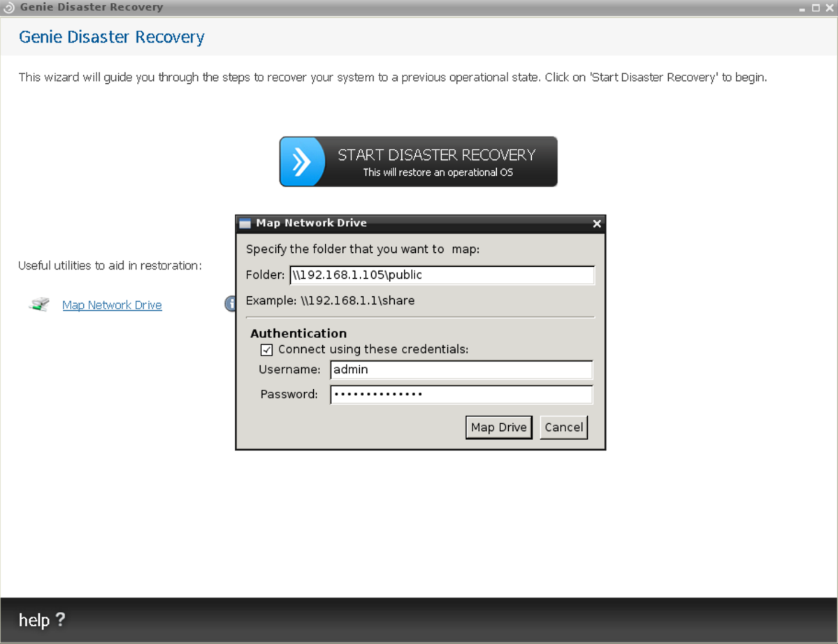Click the Genie Disaster Recovery title bar icon
The height and width of the screenshot is (644, 838).
pyautogui.click(x=8, y=8)
